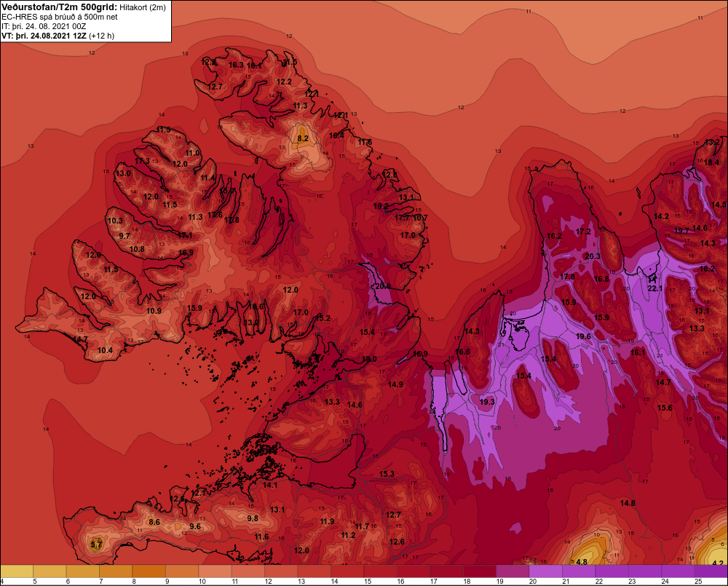728x586 pixels.
Task: Click the 16.6 temperature reading
Action: coord(462,352)
